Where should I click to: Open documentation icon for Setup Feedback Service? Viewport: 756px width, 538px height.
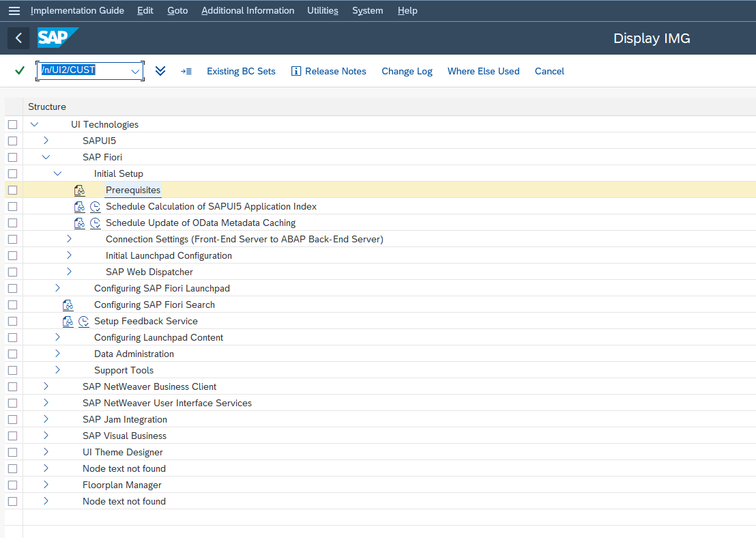[68, 322]
